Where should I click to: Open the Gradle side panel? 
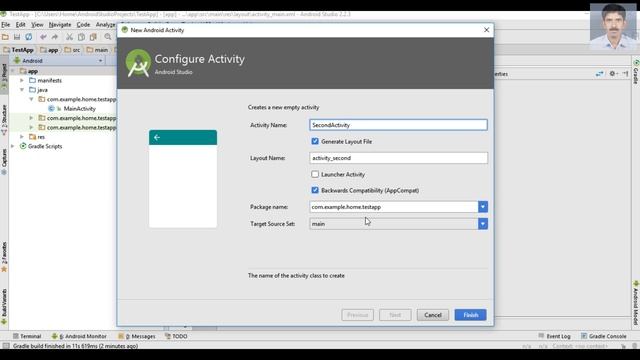coord(636,72)
